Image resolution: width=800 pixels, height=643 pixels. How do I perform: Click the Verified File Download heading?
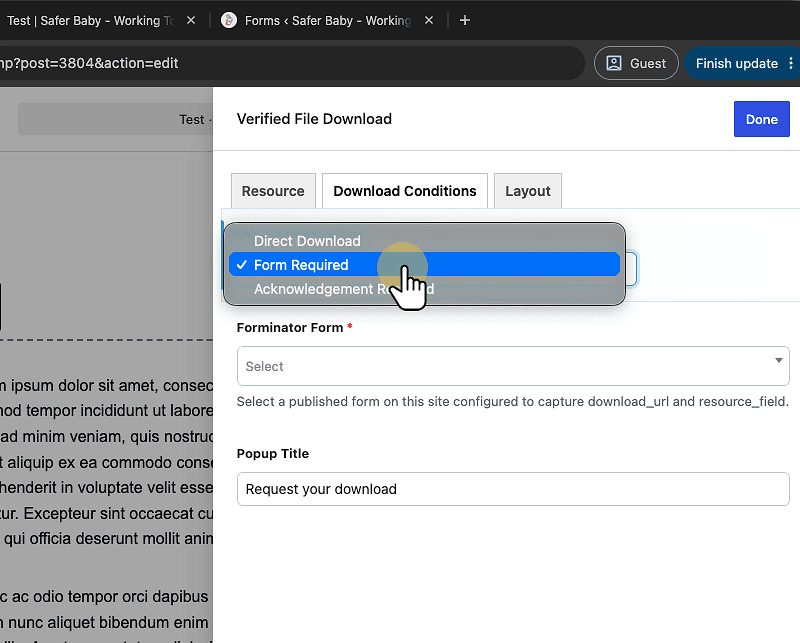tap(314, 119)
